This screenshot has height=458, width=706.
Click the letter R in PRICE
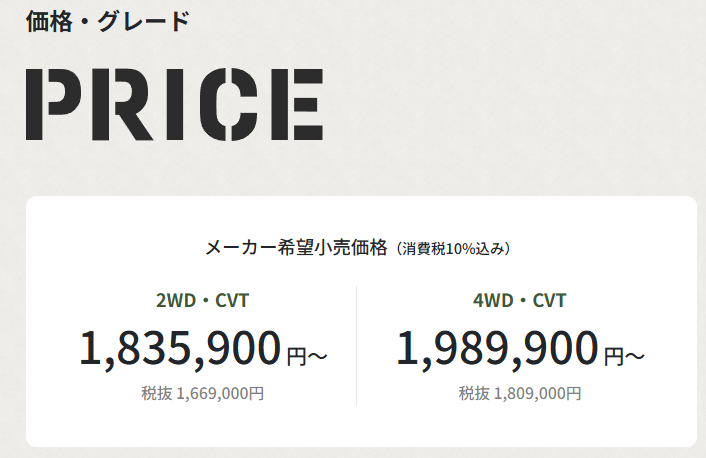tap(122, 104)
